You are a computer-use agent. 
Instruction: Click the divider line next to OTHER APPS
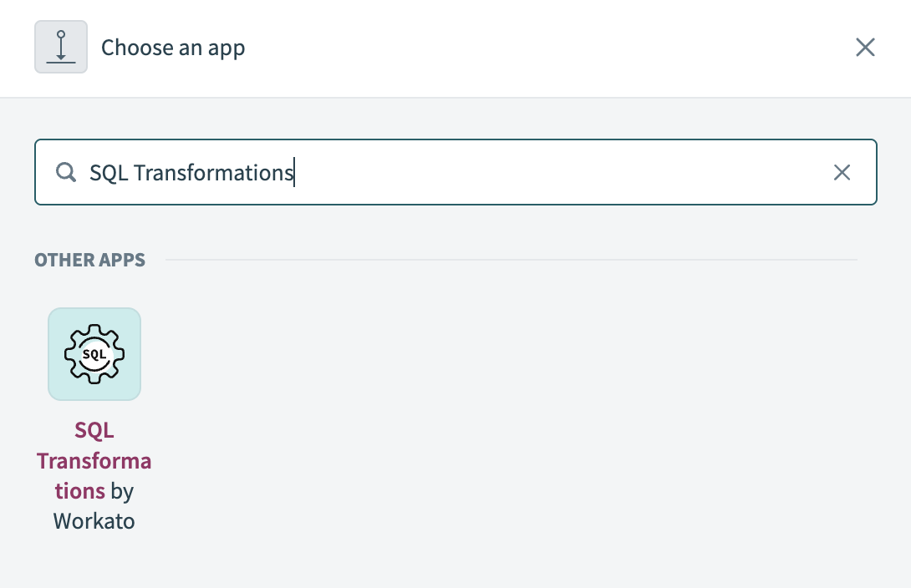pyautogui.click(x=510, y=260)
